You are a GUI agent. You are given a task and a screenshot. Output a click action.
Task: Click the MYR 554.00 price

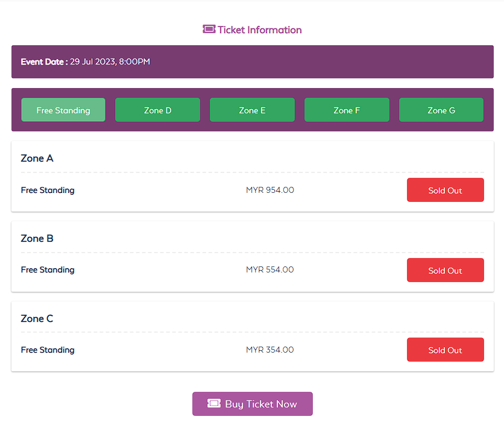click(x=270, y=269)
